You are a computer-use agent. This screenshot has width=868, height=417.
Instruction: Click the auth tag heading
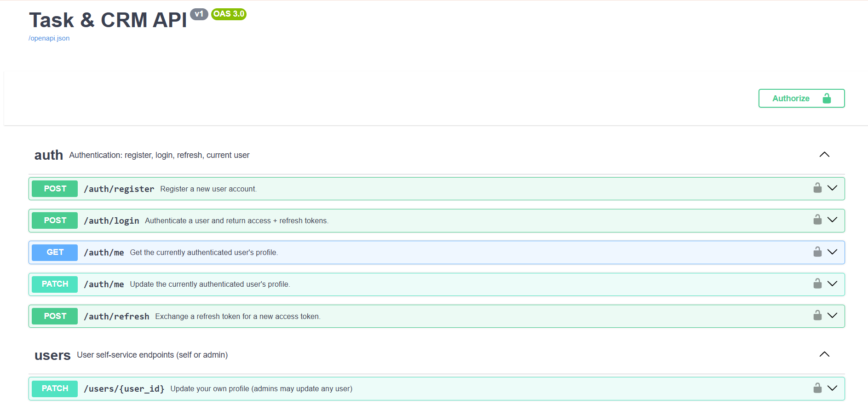(x=49, y=155)
